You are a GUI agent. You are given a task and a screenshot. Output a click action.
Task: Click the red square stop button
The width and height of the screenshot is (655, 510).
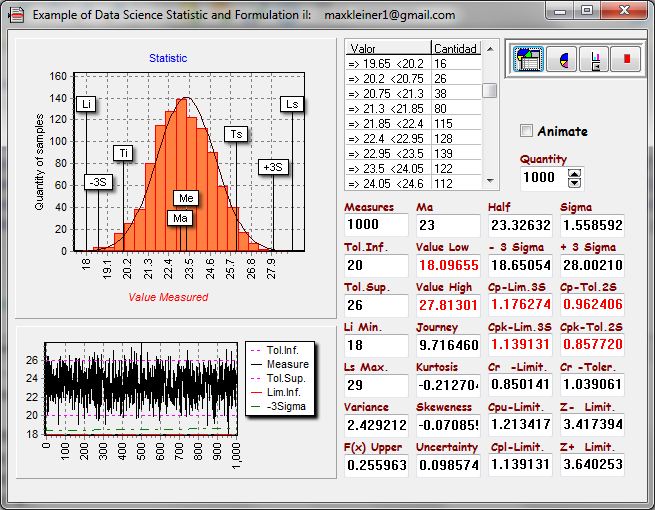click(627, 60)
